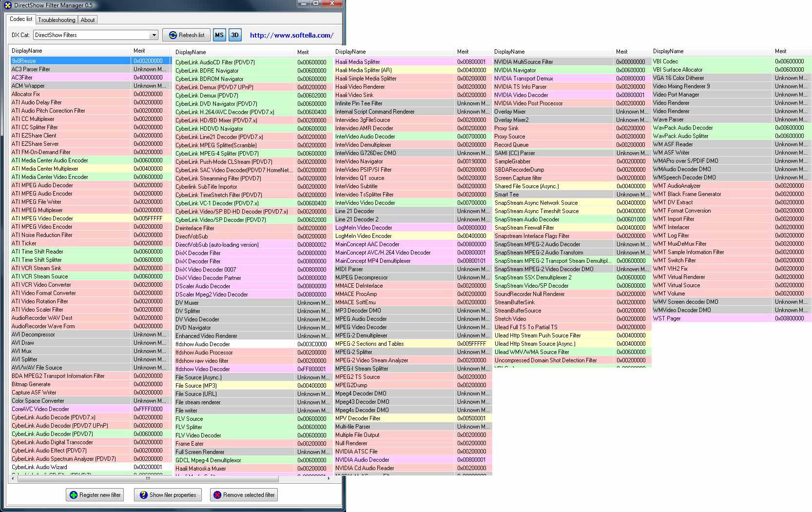Screen dimensions: 812x512
Task: Sort by Merit column header in first list
Action: click(x=151, y=51)
